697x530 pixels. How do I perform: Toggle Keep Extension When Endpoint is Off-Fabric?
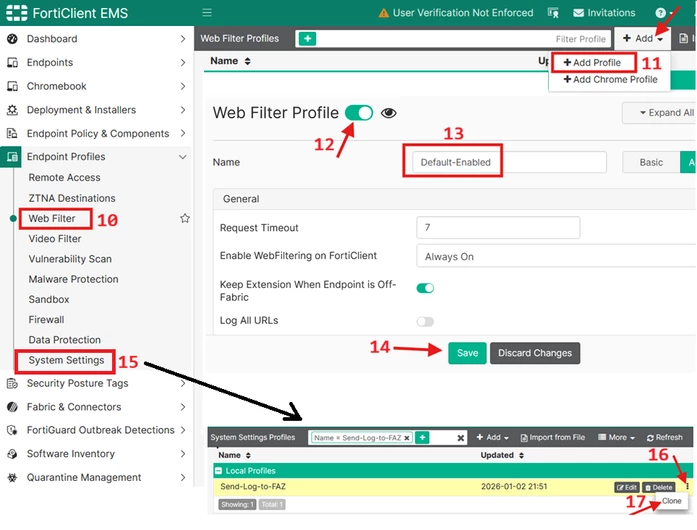(425, 288)
